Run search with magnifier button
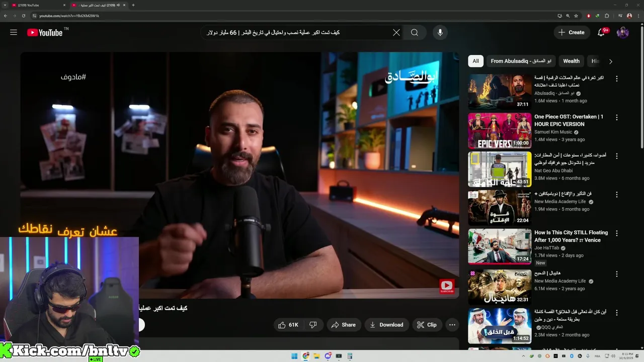Screen dimensions: 644x362 (415, 32)
